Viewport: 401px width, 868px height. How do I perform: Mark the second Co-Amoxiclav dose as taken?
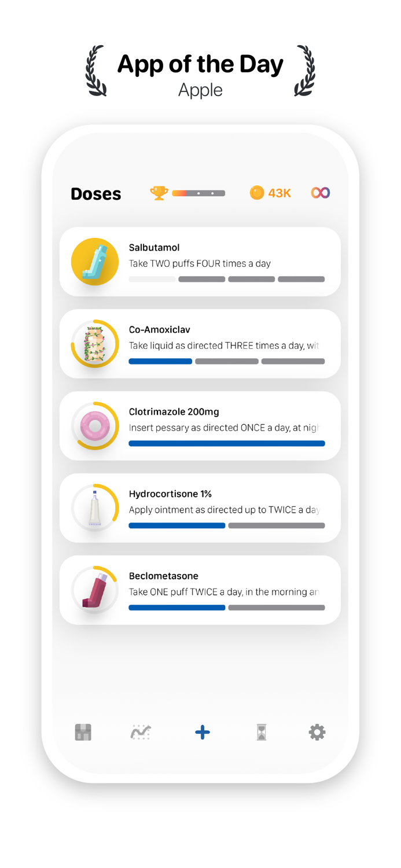click(226, 361)
